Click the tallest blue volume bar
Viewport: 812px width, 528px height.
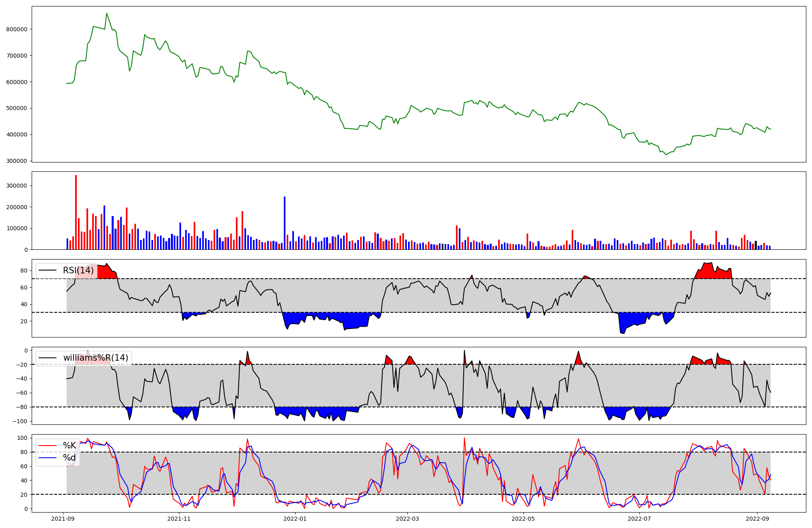[285, 223]
